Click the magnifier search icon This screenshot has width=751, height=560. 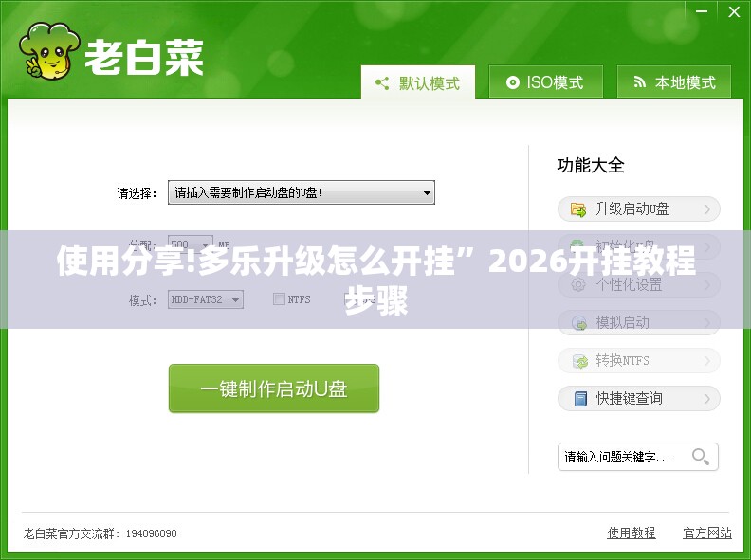(x=700, y=456)
